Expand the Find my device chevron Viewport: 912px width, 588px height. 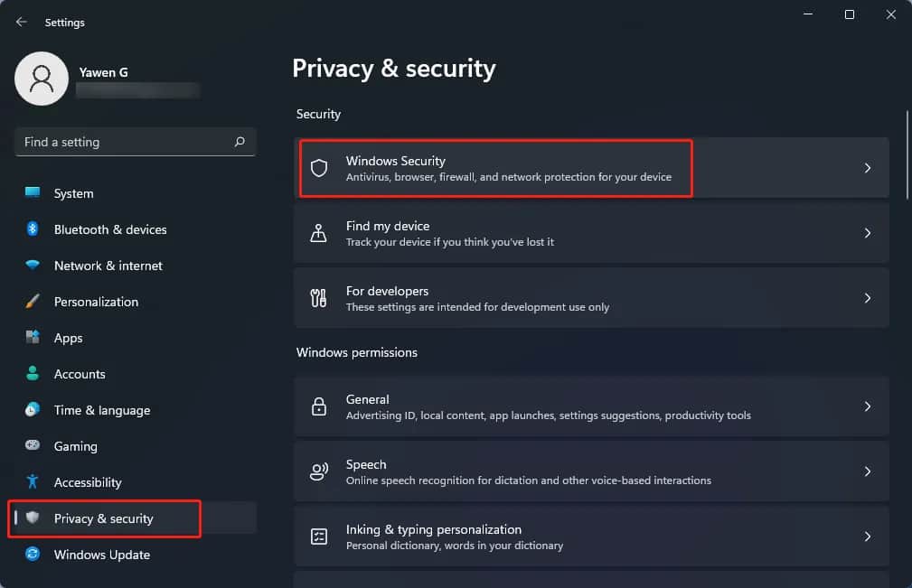coord(867,233)
